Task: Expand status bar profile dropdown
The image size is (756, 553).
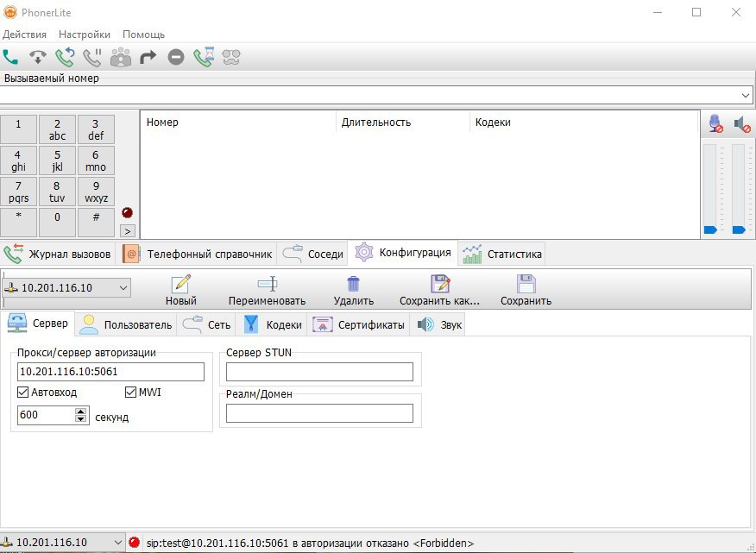Action: click(x=117, y=543)
